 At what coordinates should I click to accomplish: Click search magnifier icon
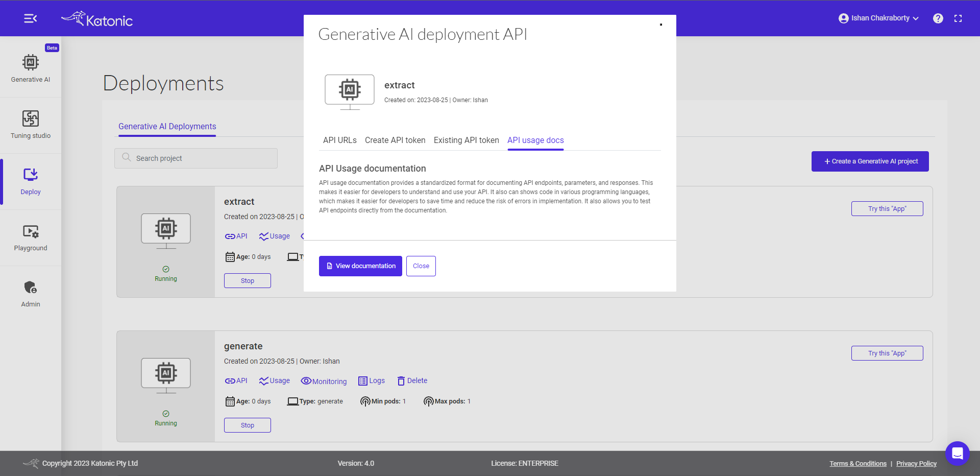click(127, 157)
